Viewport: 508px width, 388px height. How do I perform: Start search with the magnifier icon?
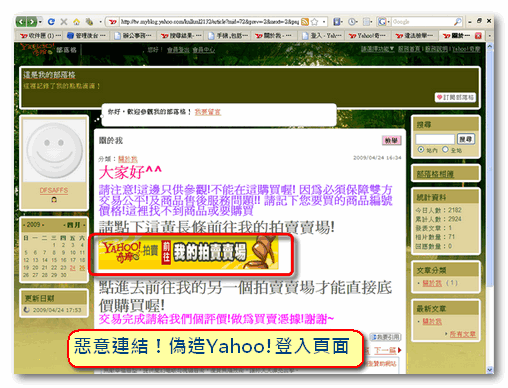[x=458, y=22]
